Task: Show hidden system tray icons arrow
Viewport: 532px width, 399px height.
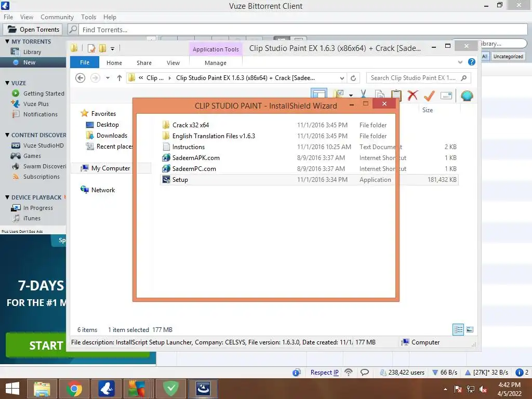Action: coord(445,389)
